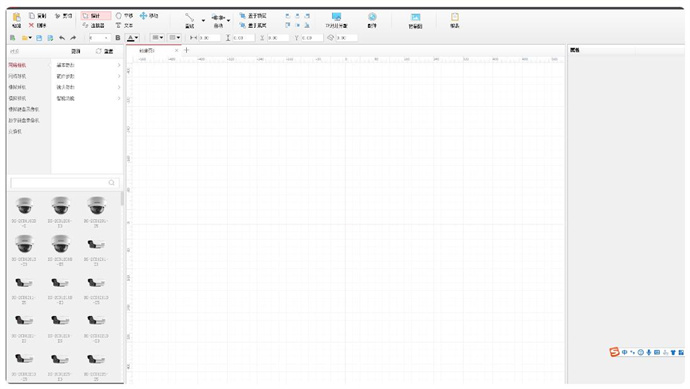Click the green new-file icon

[x=13, y=38]
